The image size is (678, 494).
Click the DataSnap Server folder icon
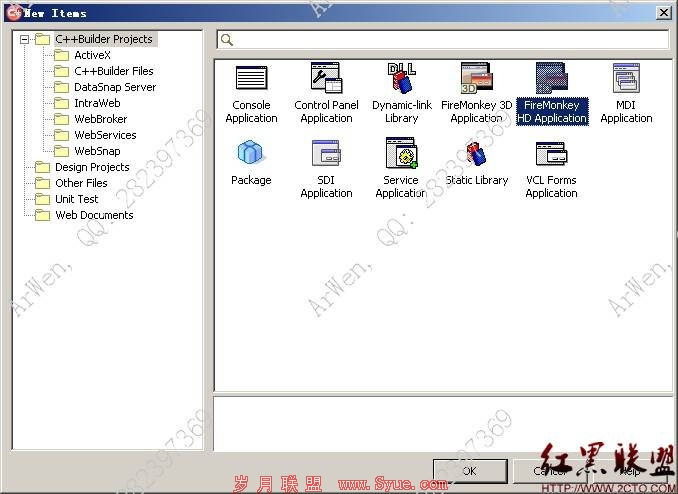pos(61,87)
